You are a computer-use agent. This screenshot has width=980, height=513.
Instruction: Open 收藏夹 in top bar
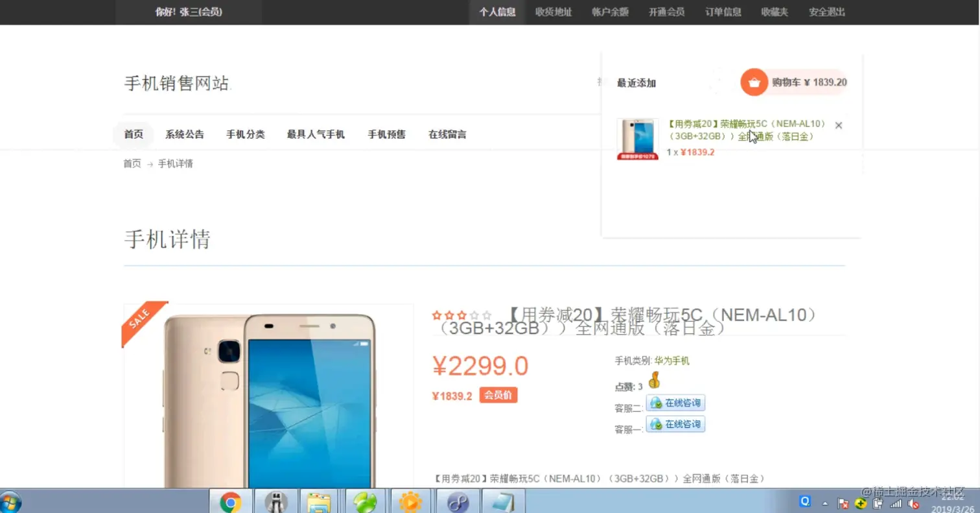pos(775,12)
